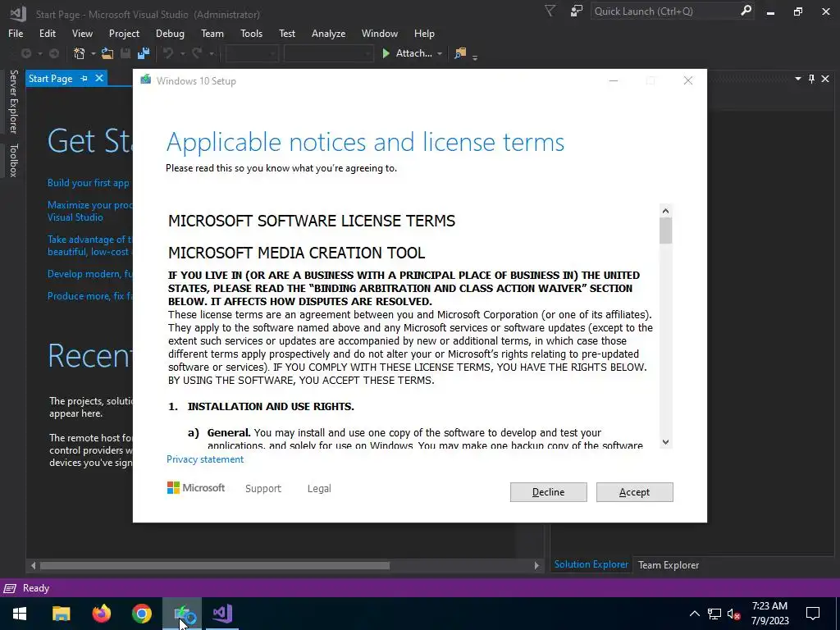Click the network tray icon
Screen dimensions: 840x630
[x=714, y=614]
